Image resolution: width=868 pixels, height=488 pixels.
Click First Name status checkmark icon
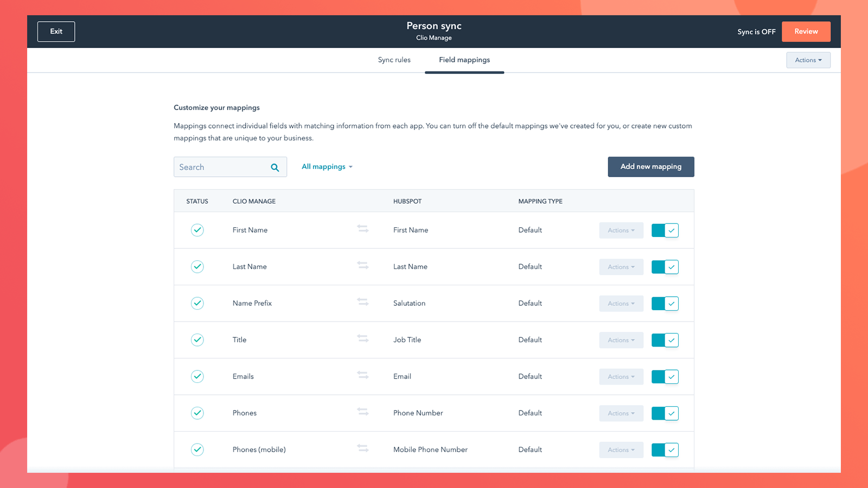197,230
